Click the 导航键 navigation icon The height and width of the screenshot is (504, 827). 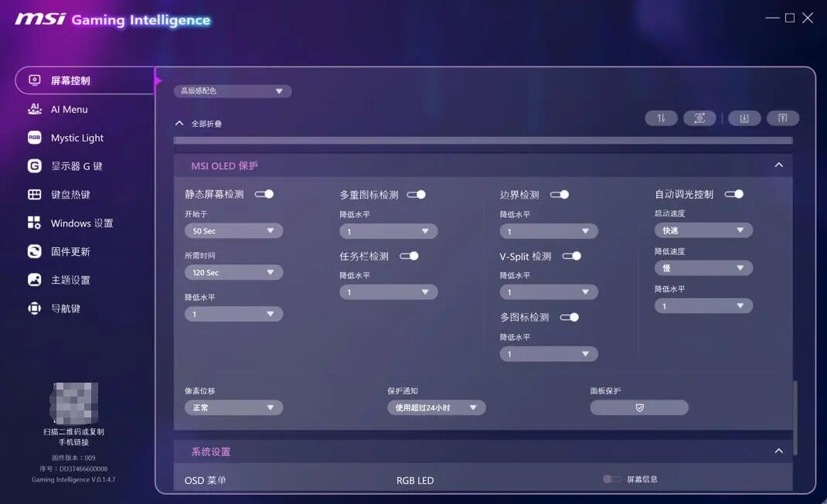(34, 308)
